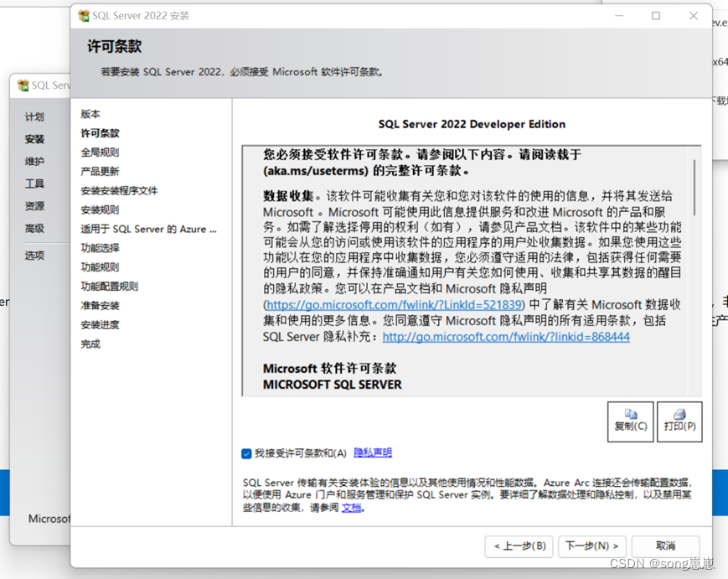This screenshot has width=728, height=579.
Task: Select 全局规则 step in the sidebar
Action: point(101,153)
